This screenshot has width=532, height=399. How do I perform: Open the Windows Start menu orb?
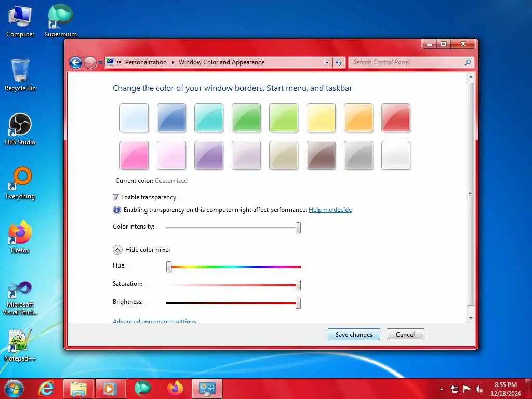coord(14,389)
